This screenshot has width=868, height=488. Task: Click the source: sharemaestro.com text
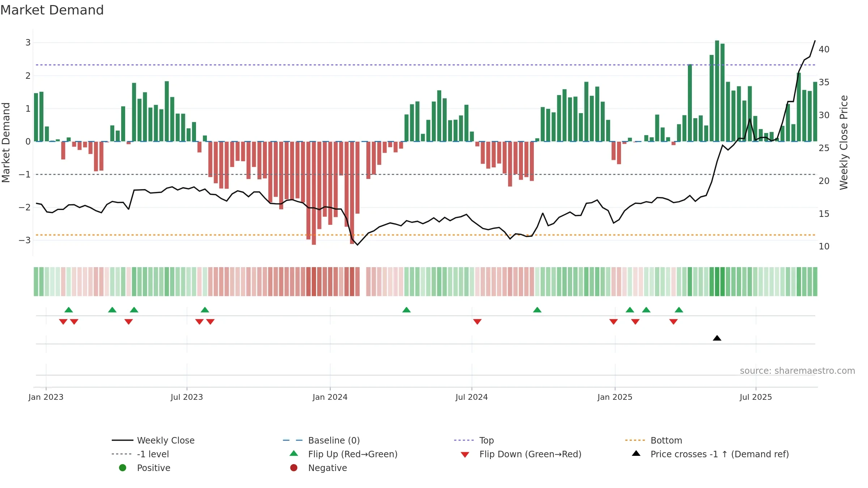(x=797, y=371)
